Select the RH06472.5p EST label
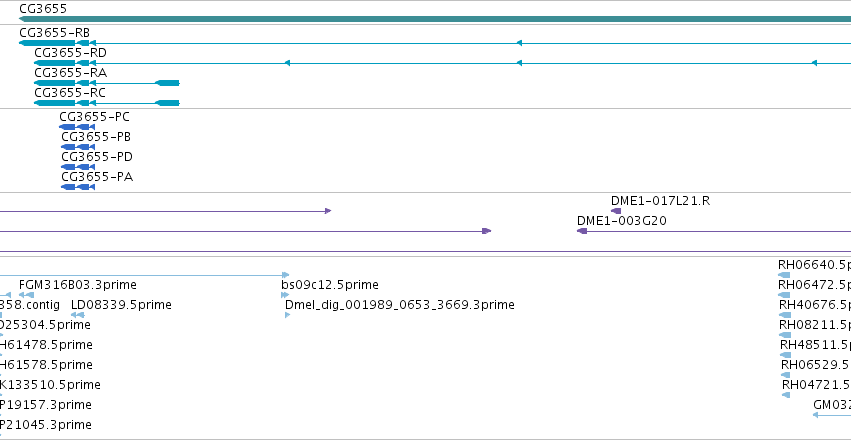Viewport: 851px width, 440px height. pyautogui.click(x=814, y=285)
